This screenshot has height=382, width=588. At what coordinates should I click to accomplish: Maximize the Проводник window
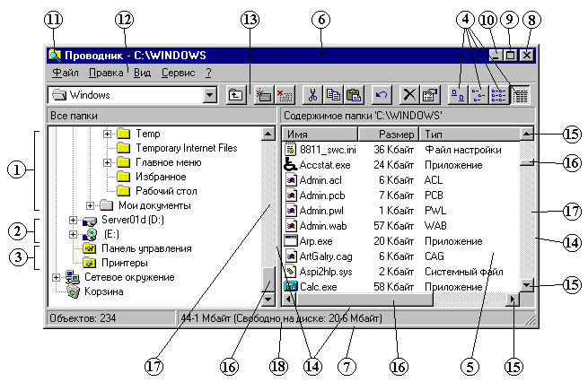(510, 56)
